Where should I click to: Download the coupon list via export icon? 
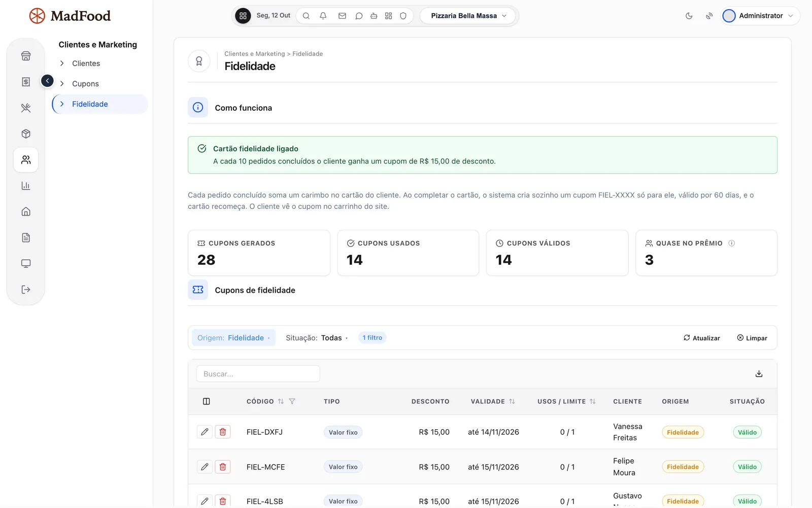(759, 374)
